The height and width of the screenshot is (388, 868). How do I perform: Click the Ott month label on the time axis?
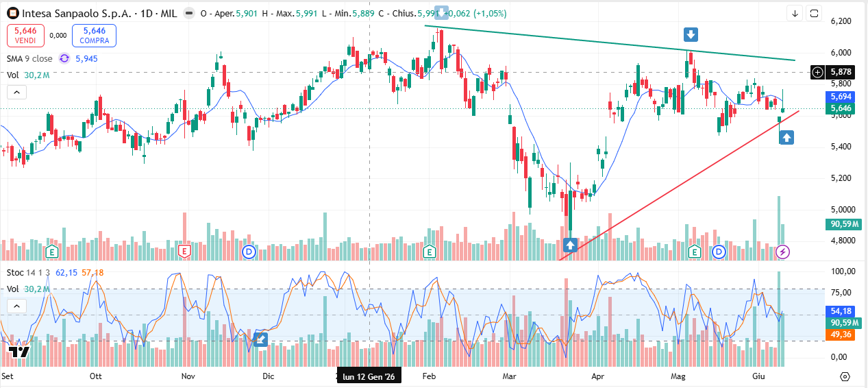point(96,376)
